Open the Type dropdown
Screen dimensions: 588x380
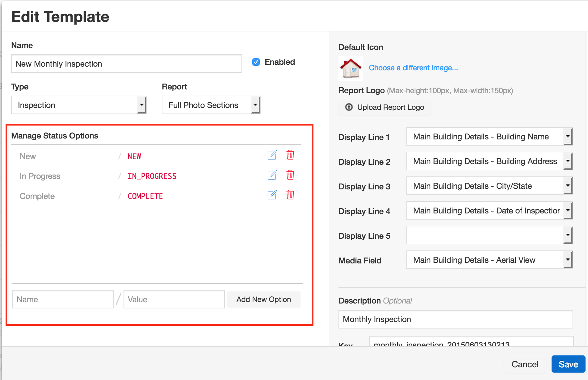[79, 105]
